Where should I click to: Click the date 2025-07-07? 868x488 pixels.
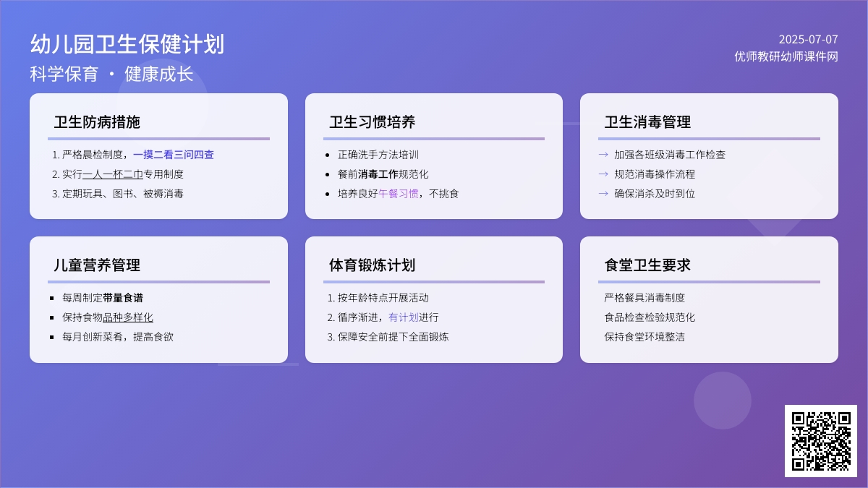[x=808, y=39]
